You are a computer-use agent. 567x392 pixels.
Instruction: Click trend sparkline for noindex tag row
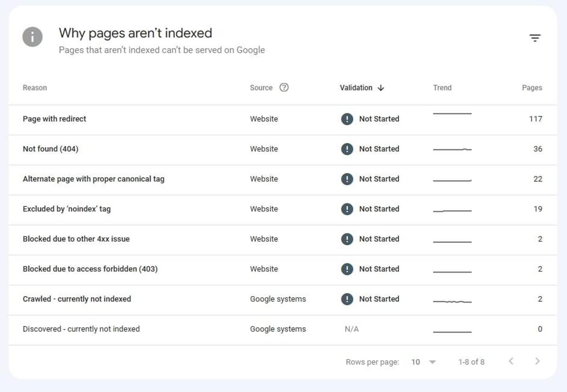[452, 211]
